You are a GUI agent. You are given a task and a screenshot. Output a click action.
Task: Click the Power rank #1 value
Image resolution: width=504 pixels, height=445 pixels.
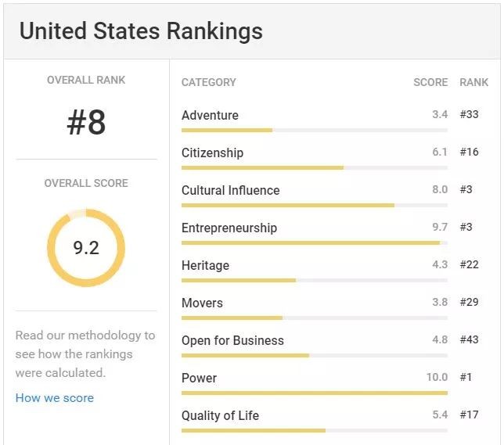pos(466,378)
